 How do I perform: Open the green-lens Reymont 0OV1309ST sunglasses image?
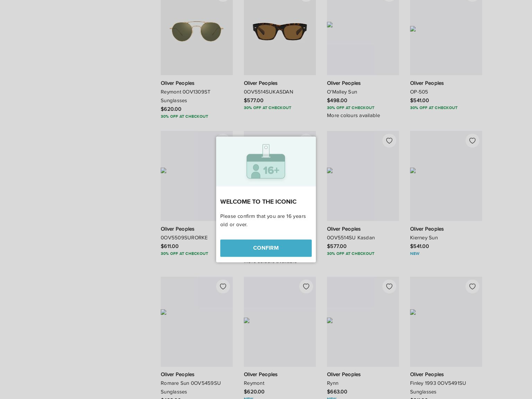[x=197, y=31]
